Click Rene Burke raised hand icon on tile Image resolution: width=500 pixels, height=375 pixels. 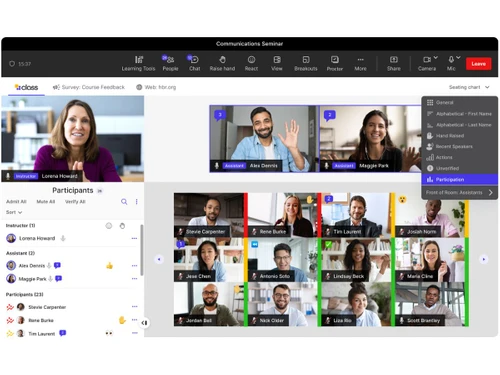tap(310, 199)
